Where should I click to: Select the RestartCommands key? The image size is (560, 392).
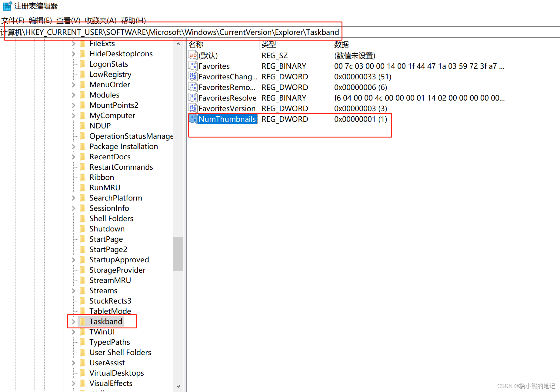pyautogui.click(x=121, y=167)
